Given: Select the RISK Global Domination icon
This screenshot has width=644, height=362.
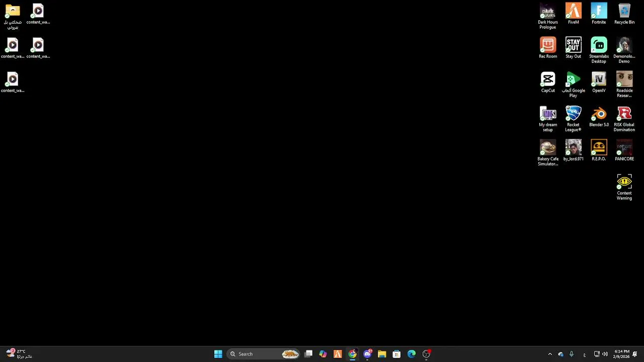Looking at the screenshot, I should (x=624, y=119).
